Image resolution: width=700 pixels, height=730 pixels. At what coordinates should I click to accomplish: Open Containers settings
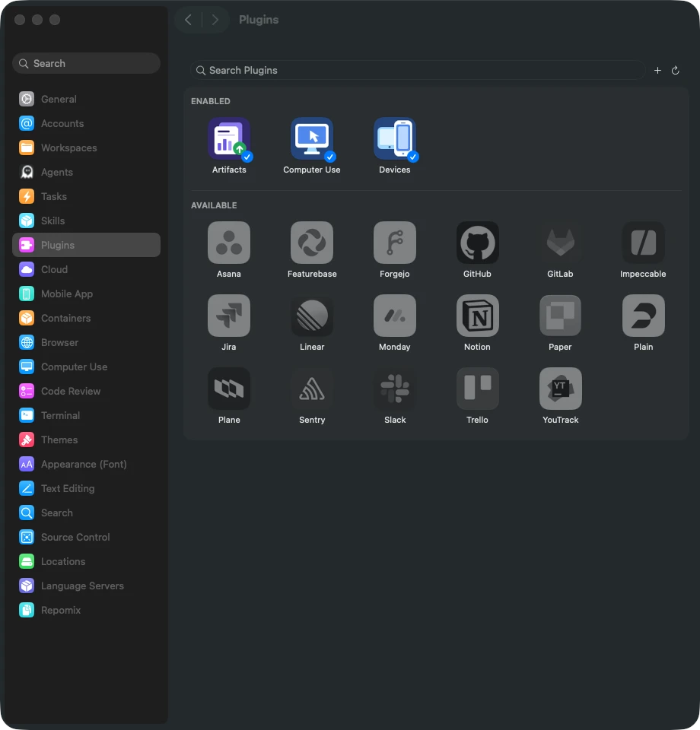(x=86, y=318)
